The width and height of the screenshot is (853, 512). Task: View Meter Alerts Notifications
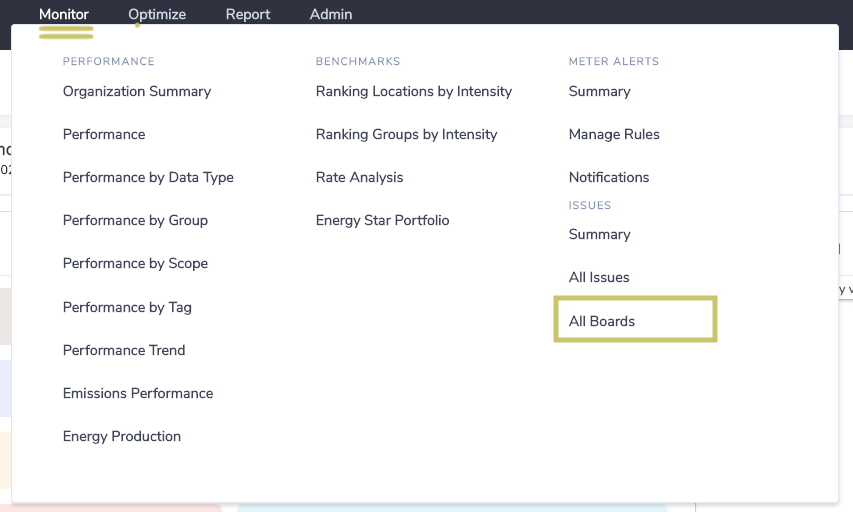pos(609,177)
